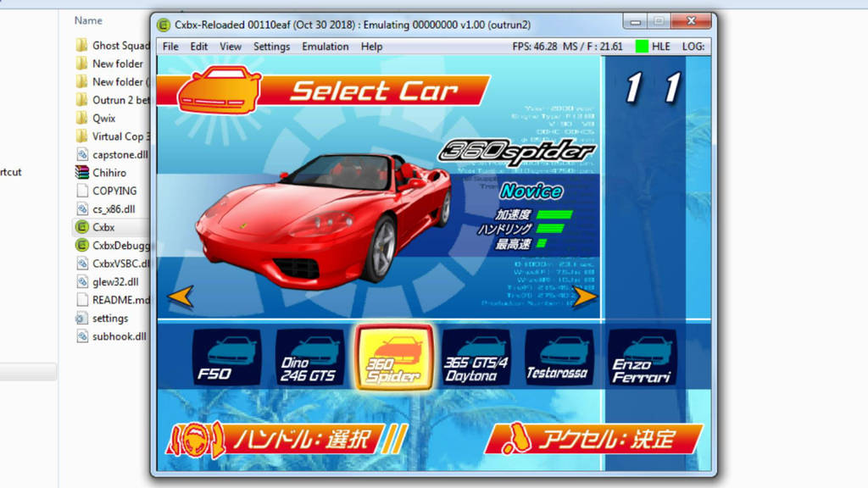Close the Cxbx-Reloaded window

click(x=691, y=21)
